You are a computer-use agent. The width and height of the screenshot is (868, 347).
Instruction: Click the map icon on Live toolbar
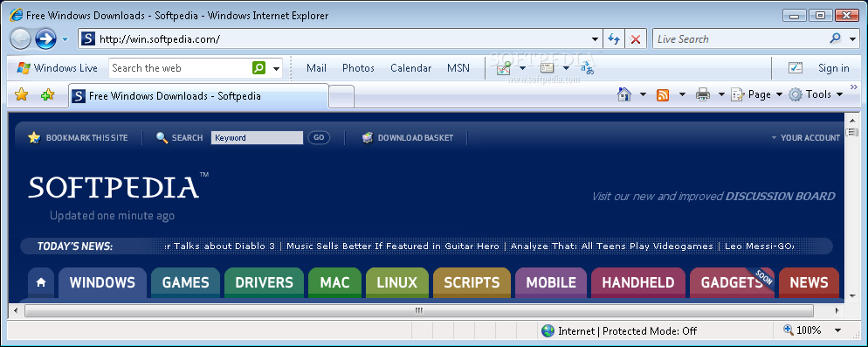point(504,68)
